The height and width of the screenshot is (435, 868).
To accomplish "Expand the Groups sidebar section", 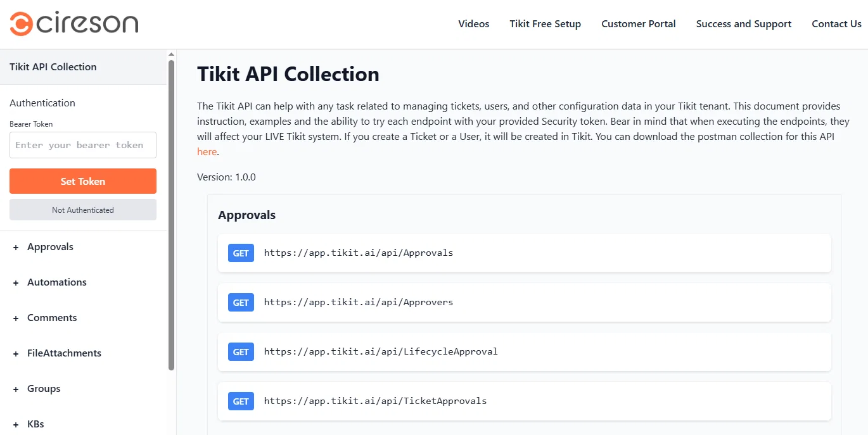I will click(37, 389).
